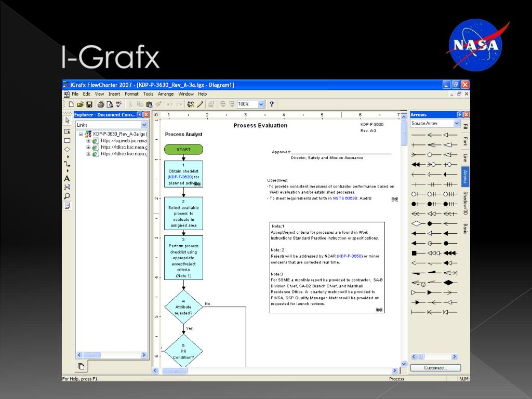The image size is (532, 399).
Task: Open print preview from the toolbar
Action: coord(110,104)
